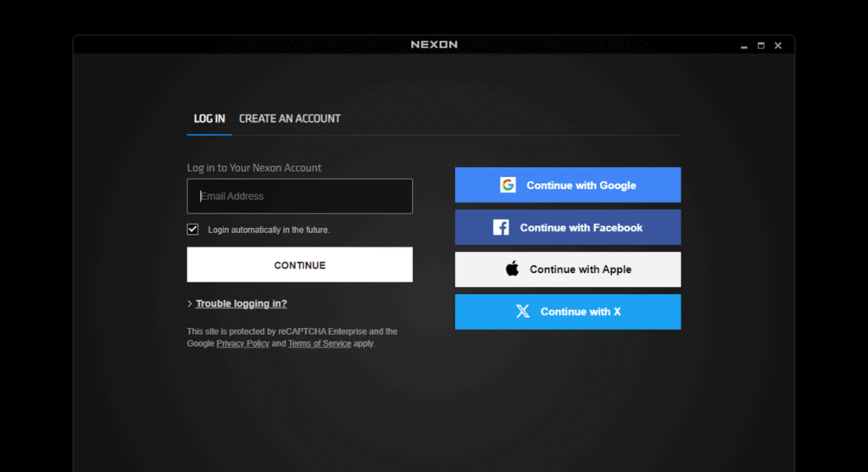
Task: Open the CREATE AN ACCOUNT tab
Action: [x=290, y=119]
